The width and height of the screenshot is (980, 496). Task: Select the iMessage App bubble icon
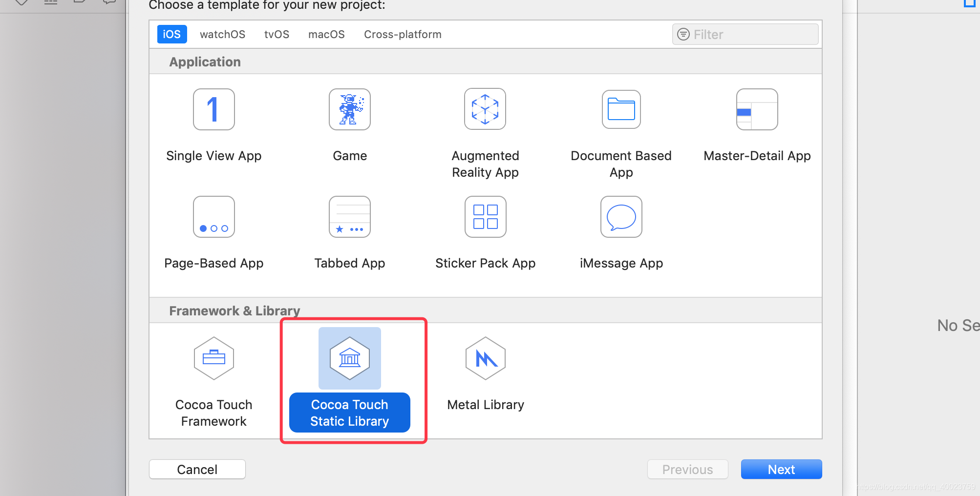(x=621, y=217)
